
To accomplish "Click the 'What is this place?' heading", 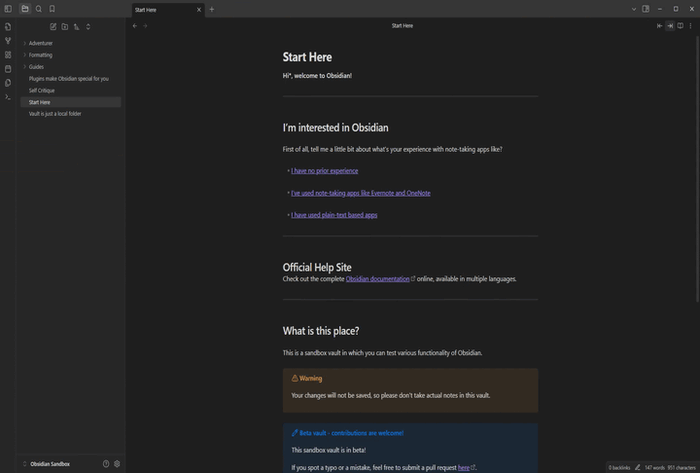I will pyautogui.click(x=321, y=331).
